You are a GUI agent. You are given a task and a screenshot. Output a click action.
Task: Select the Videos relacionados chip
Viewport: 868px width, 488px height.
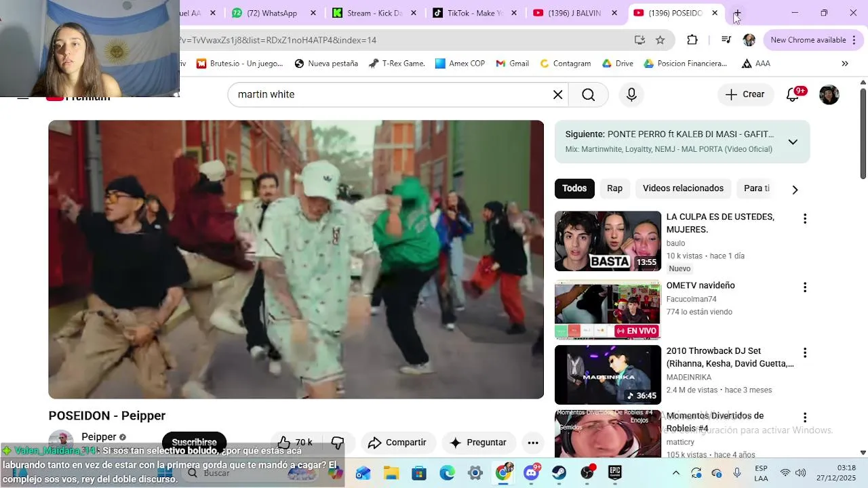pyautogui.click(x=683, y=188)
